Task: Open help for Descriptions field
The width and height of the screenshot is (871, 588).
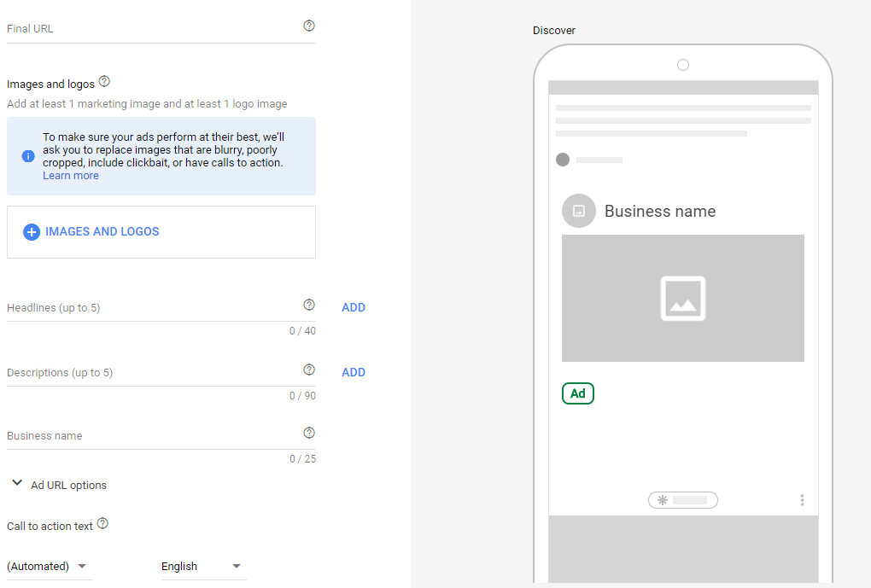Action: (x=309, y=370)
